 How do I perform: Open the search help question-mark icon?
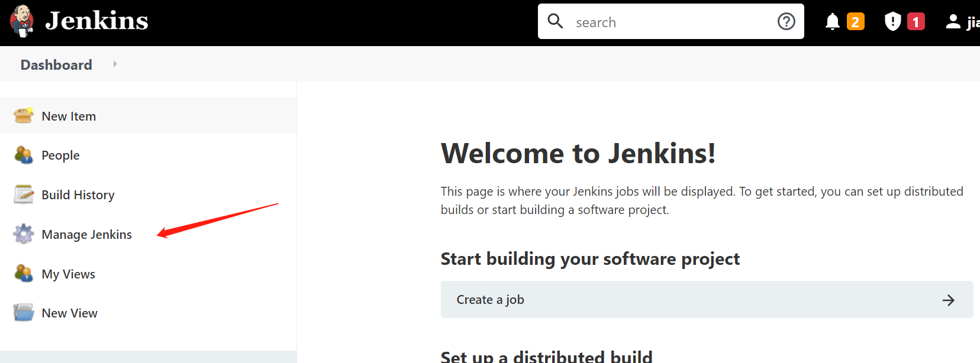point(786,21)
